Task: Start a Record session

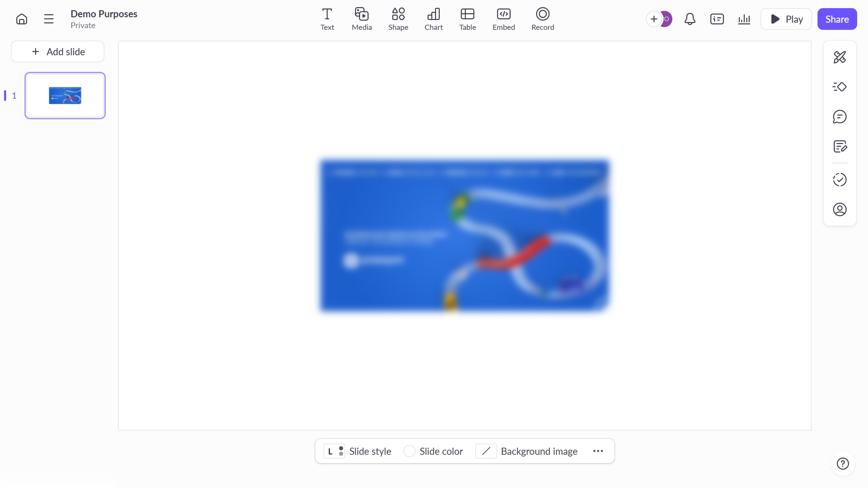Action: pos(542,19)
